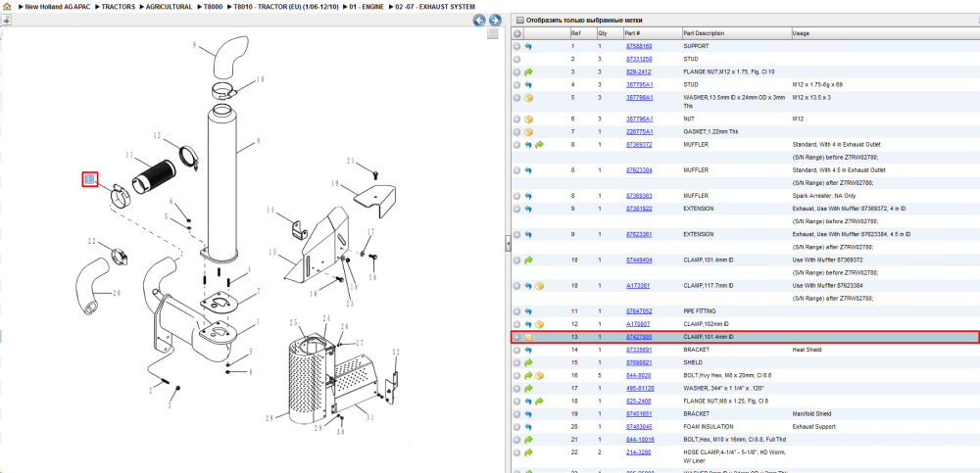
Task: Add stud 87331258 using its plus icon
Action: (516, 60)
